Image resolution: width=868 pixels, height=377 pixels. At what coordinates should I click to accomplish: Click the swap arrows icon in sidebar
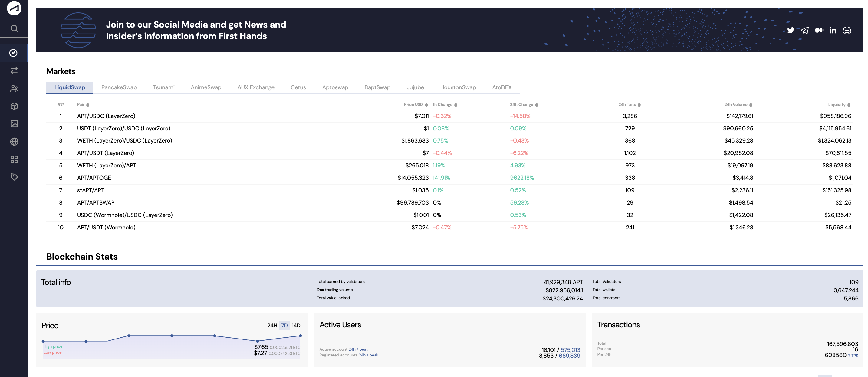pyautogui.click(x=14, y=70)
